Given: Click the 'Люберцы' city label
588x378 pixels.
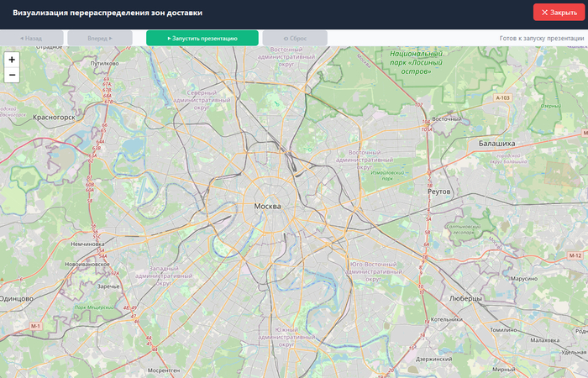Looking at the screenshot, I should [465, 298].
